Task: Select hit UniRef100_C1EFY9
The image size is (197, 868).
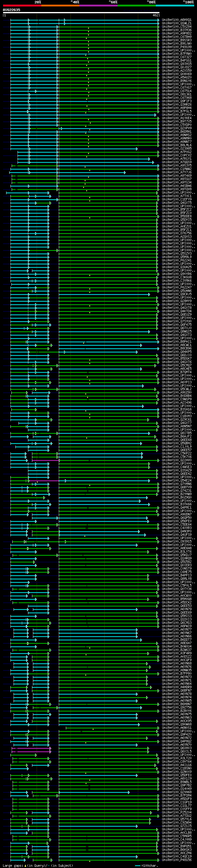Action: pyautogui.click(x=177, y=200)
